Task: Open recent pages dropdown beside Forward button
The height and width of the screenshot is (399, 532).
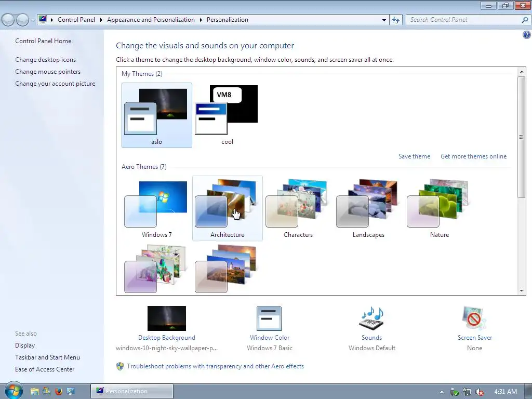Action: pos(33,20)
